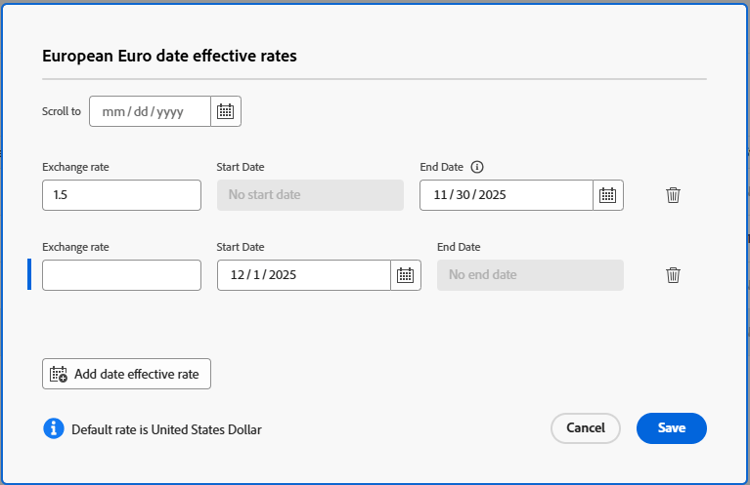The height and width of the screenshot is (485, 750).
Task: Open the Scroll to calendar picker
Action: tap(226, 111)
